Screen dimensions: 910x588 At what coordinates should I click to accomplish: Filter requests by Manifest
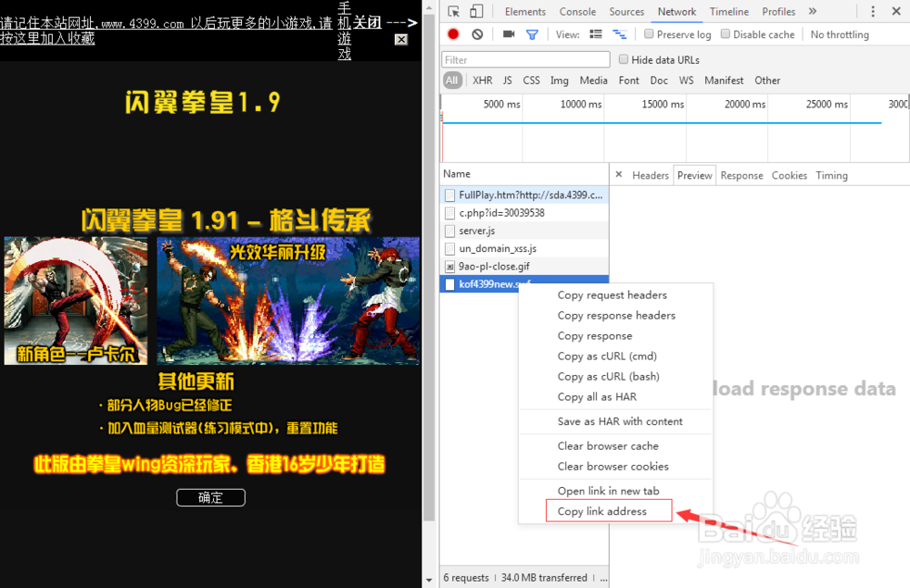tap(723, 80)
